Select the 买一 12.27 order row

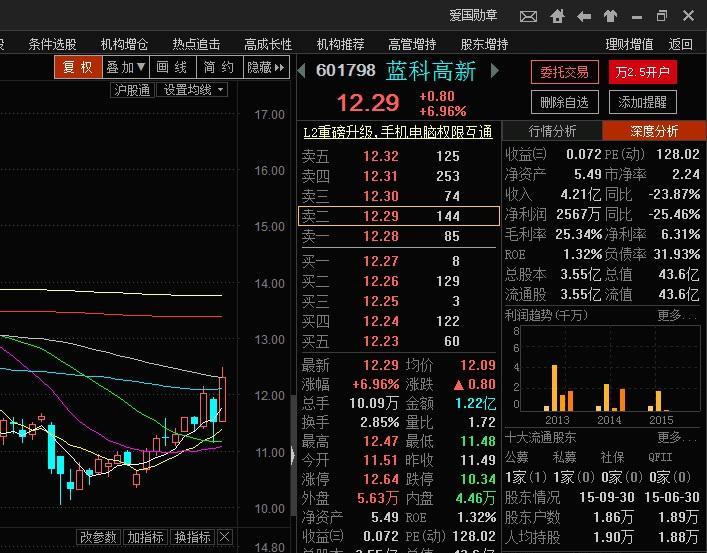click(x=399, y=261)
